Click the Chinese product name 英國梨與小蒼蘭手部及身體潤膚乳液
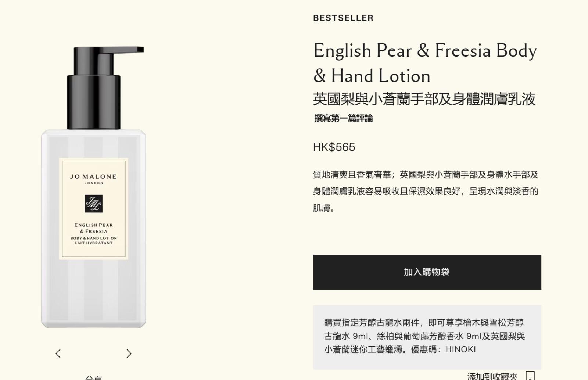Viewport: 588px width, 380px height. pos(424,99)
